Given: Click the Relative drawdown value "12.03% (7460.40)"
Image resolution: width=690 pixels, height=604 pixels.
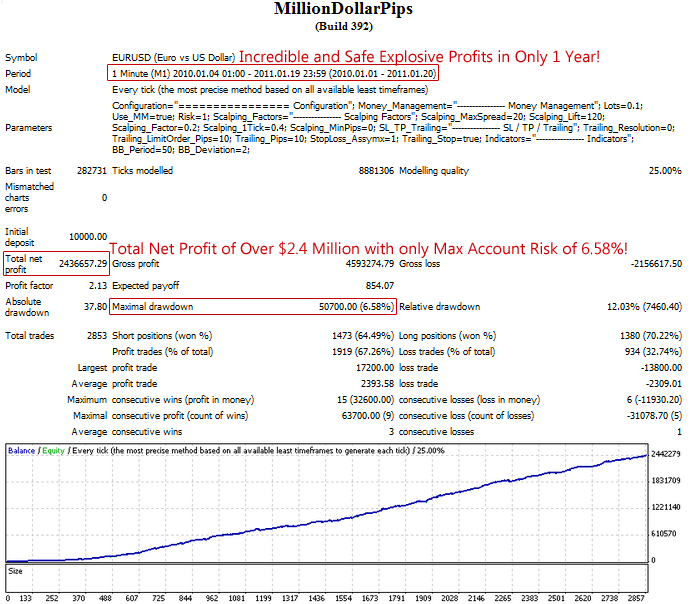Looking at the screenshot, I should [644, 307].
